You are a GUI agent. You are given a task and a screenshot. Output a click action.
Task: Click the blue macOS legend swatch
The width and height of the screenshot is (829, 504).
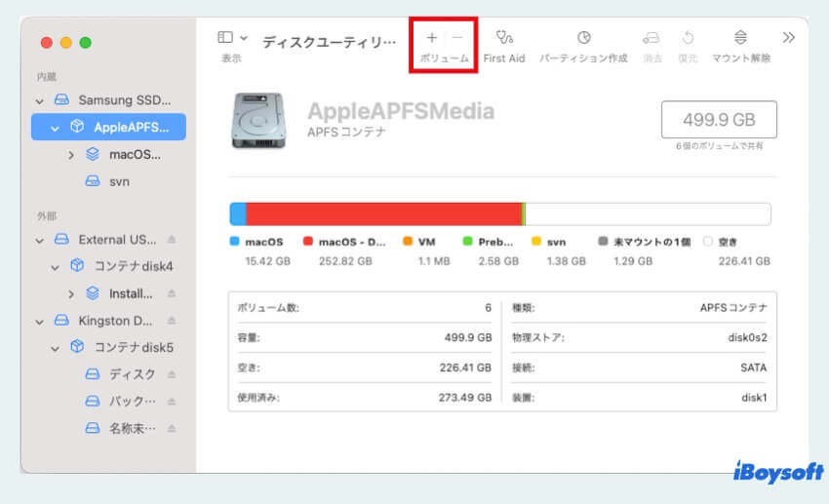point(234,241)
